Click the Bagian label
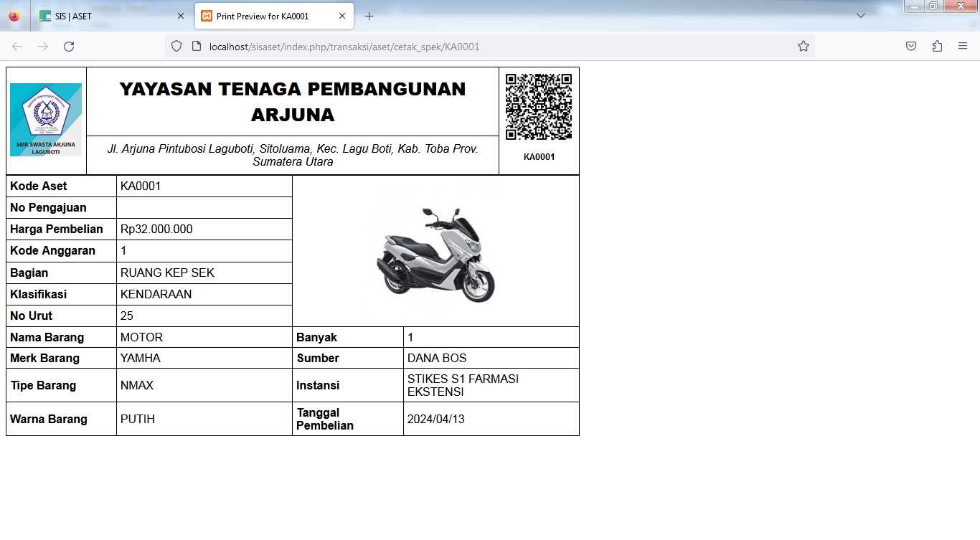This screenshot has height=540, width=980. click(29, 273)
